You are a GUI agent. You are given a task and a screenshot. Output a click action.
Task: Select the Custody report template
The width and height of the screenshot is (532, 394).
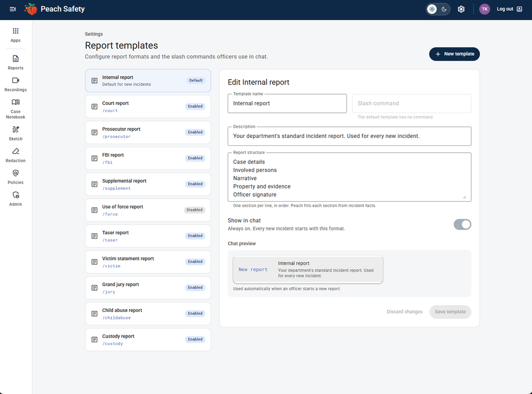[x=148, y=340]
